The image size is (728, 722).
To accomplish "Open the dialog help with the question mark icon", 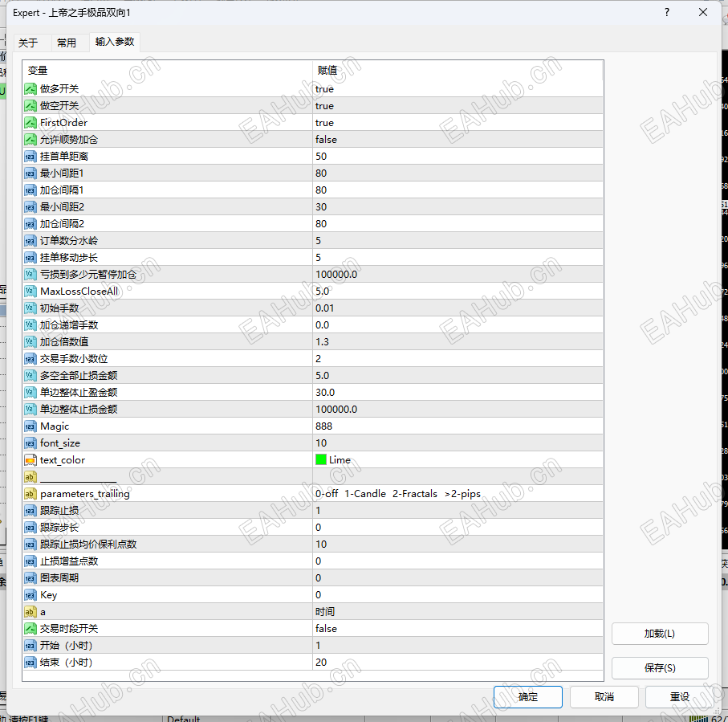I will click(666, 12).
